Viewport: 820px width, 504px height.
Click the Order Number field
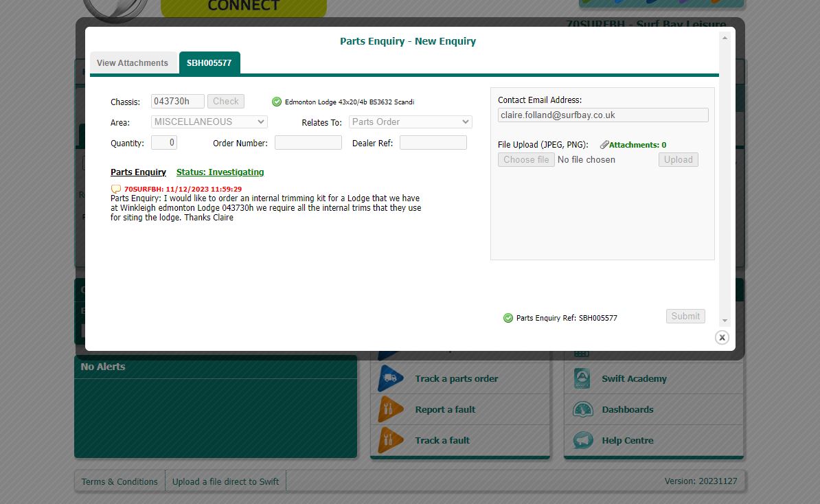tap(308, 142)
